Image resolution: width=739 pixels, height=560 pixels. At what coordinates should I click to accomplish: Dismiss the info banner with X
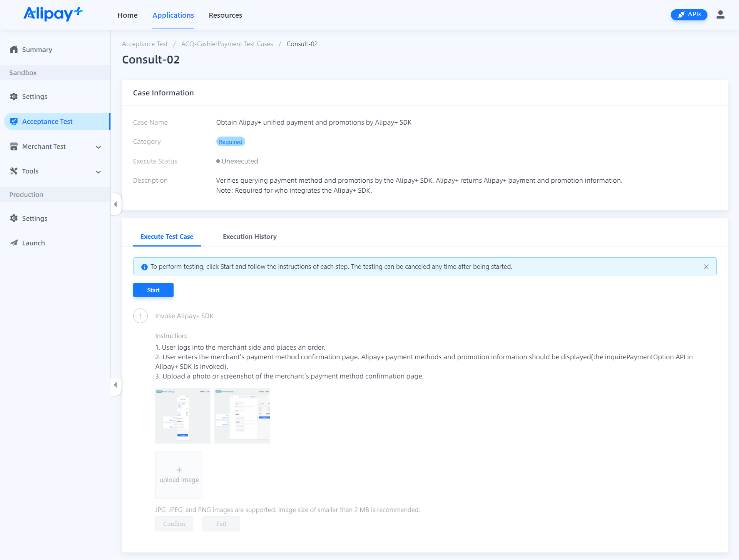706,267
